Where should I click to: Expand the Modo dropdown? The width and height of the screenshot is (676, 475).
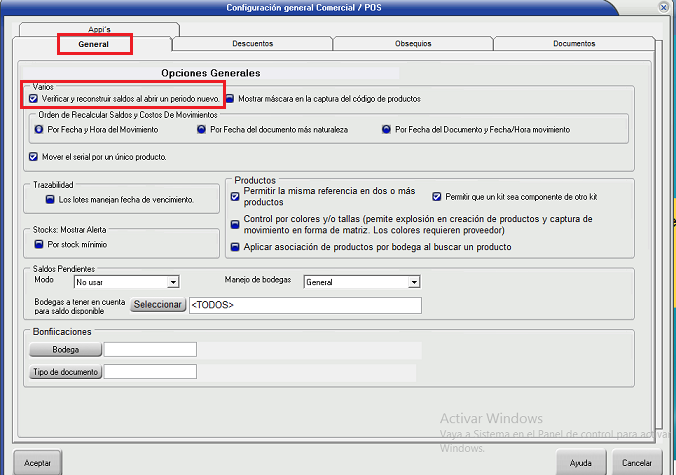click(173, 283)
